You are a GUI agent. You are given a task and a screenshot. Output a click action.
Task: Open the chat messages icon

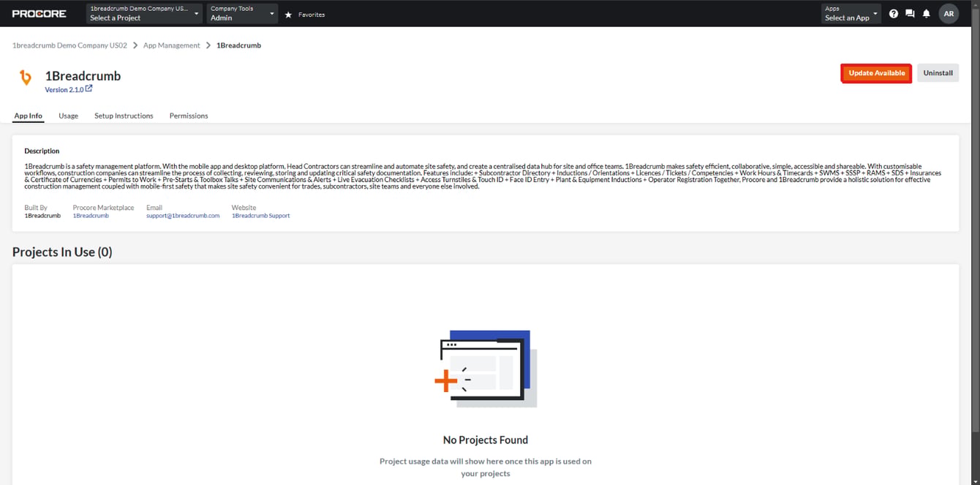910,14
